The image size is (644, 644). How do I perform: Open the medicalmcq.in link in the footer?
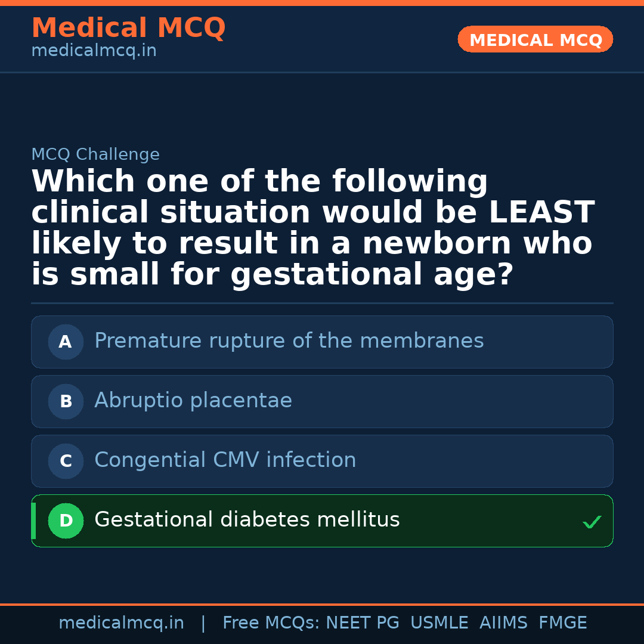point(121,623)
